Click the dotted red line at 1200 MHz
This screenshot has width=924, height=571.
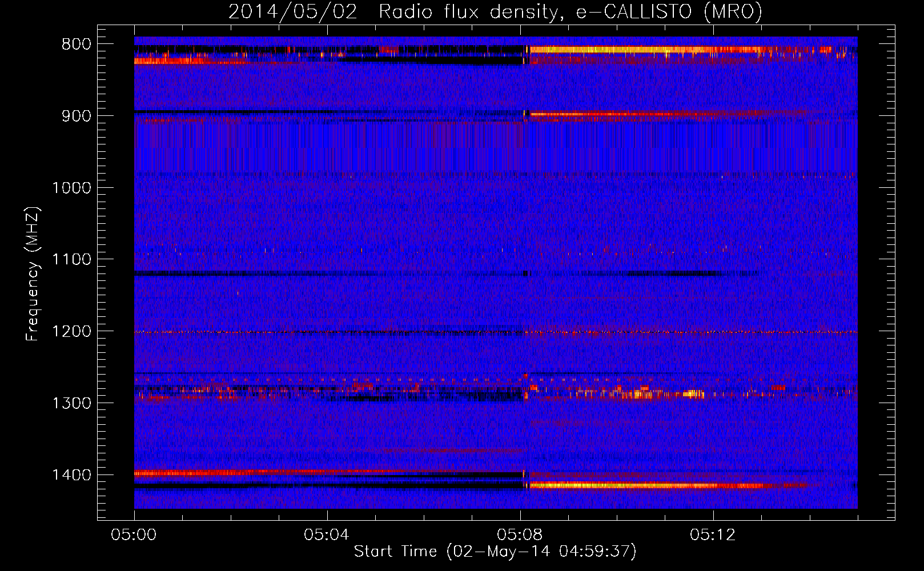click(x=496, y=332)
